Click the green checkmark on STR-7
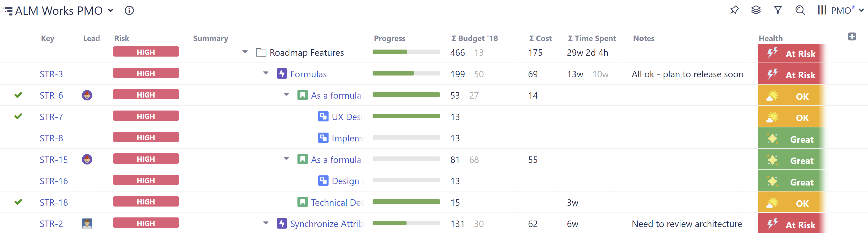Screen dimensions: 868x233 coord(18,117)
